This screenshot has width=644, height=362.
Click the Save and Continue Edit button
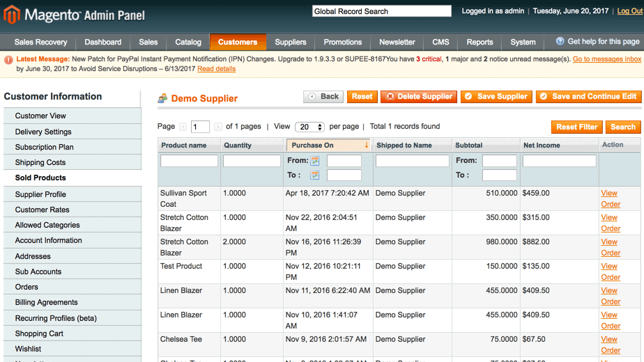[588, 97]
